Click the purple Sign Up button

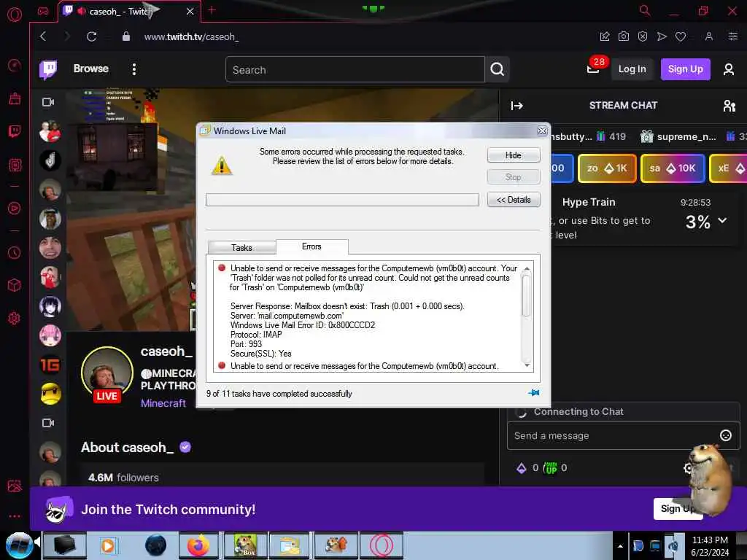pyautogui.click(x=685, y=69)
